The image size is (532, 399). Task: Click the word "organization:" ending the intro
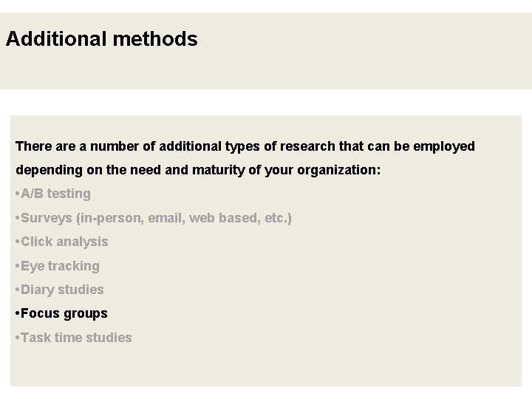[339, 170]
